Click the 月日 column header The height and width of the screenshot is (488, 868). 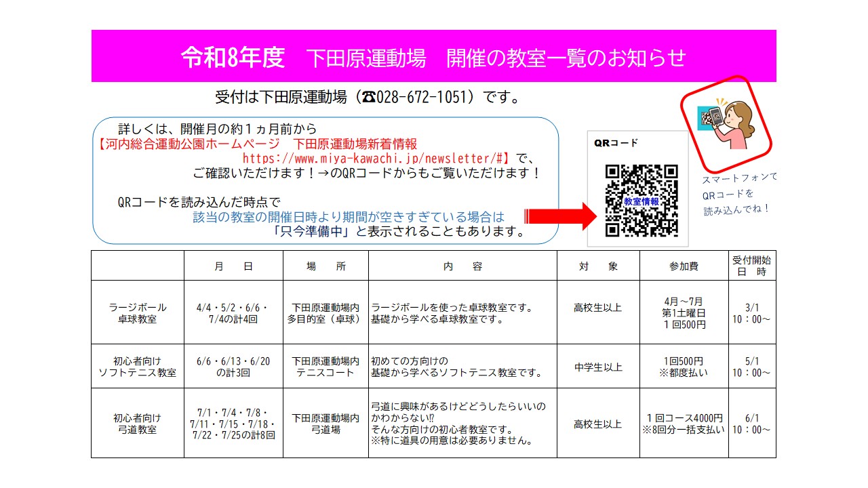tap(233, 266)
